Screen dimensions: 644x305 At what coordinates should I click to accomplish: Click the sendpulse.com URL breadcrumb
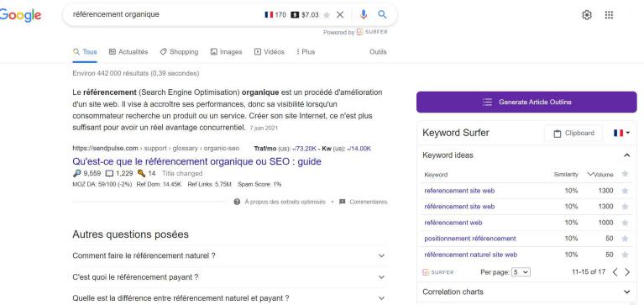[156, 148]
